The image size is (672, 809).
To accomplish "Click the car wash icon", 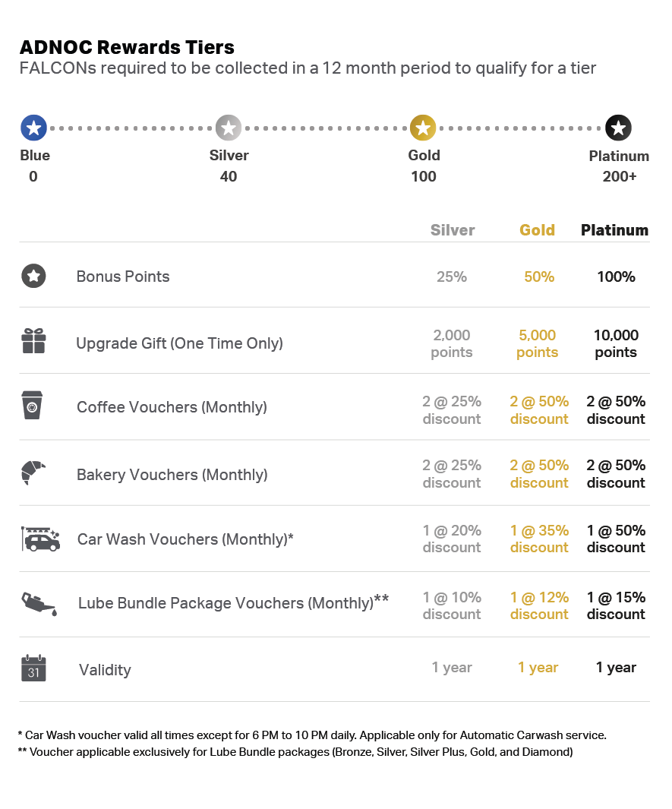I will point(41,539).
